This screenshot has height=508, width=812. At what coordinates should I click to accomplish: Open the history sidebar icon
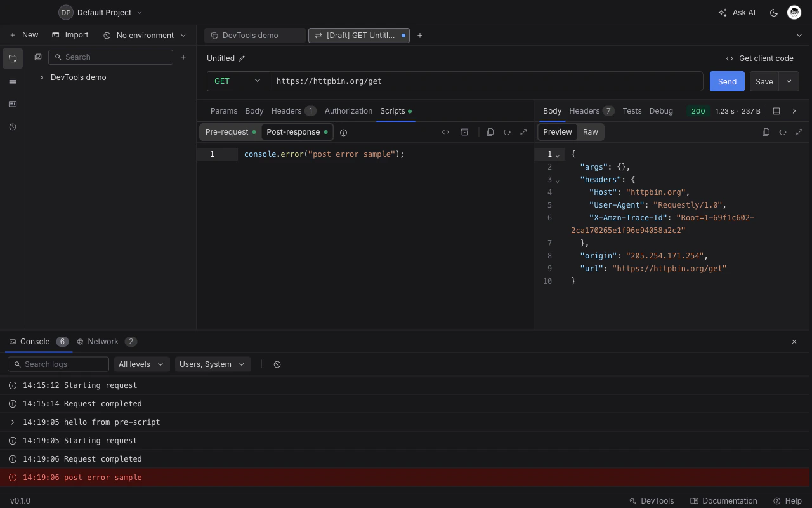tap(13, 127)
